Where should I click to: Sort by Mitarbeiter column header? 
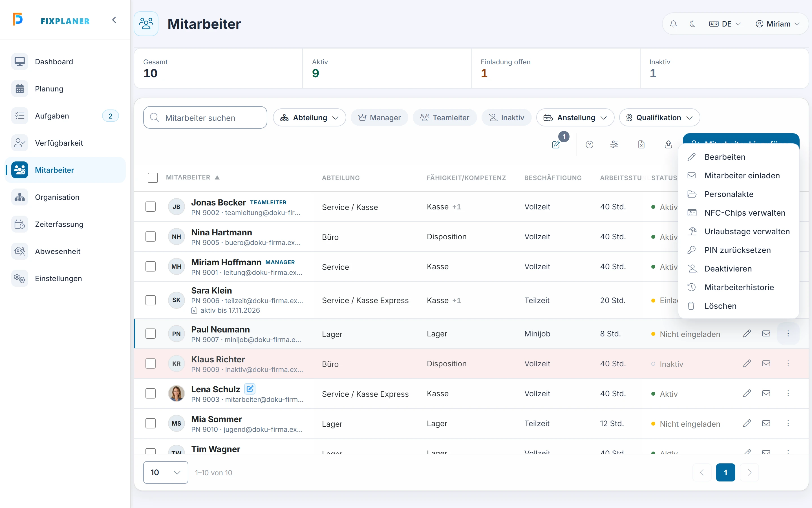tap(193, 178)
